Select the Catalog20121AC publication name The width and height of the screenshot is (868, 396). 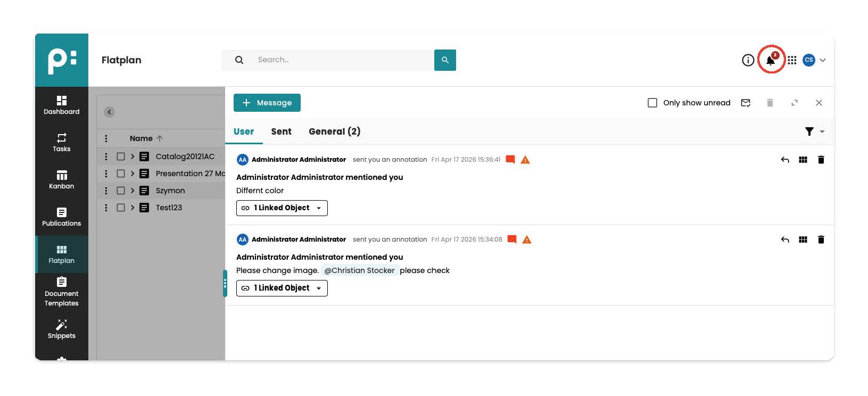[185, 156]
